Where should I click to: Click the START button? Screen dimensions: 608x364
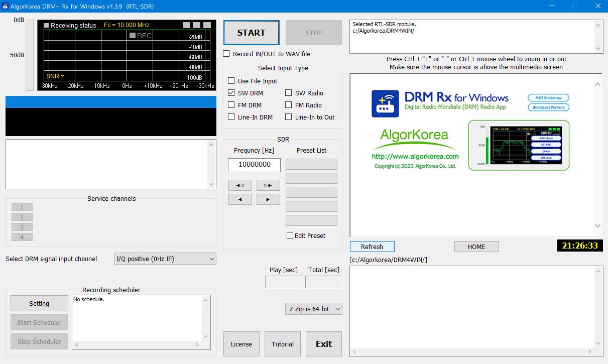coord(251,33)
